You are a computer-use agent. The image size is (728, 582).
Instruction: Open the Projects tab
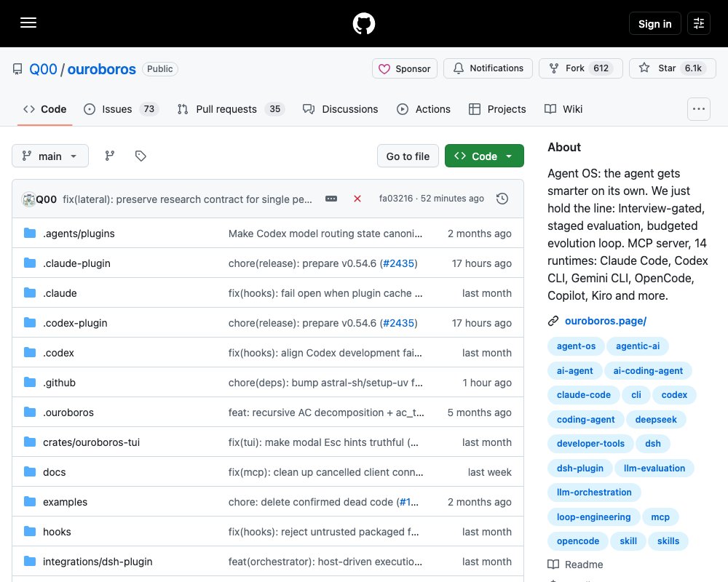click(497, 109)
